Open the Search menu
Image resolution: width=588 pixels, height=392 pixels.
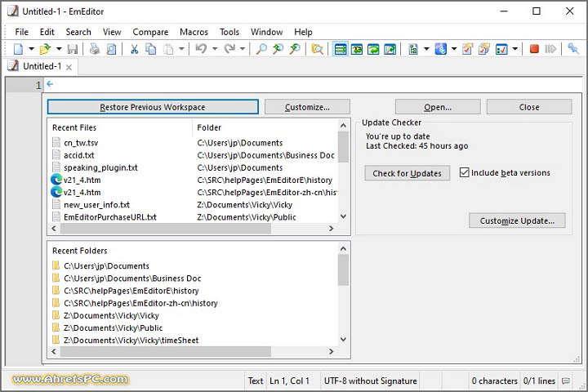[78, 33]
